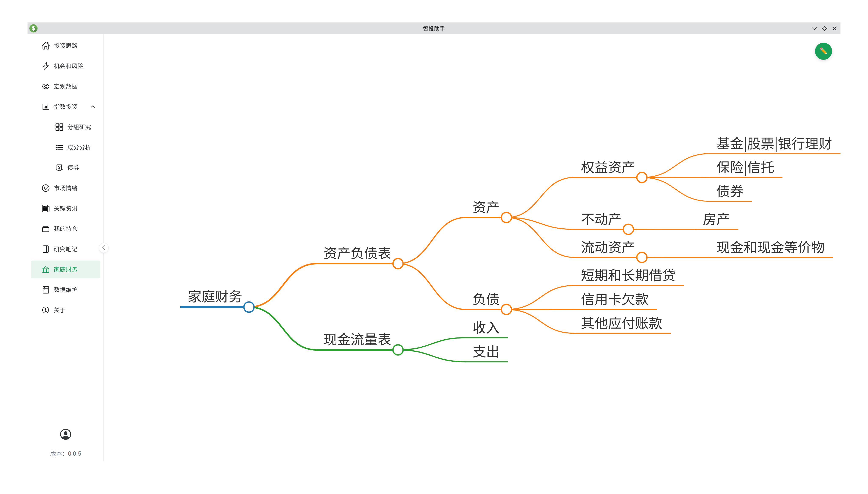Image resolution: width=868 pixels, height=494 pixels.
Task: Click the lightning icon for 机会和风险
Action: (x=46, y=66)
